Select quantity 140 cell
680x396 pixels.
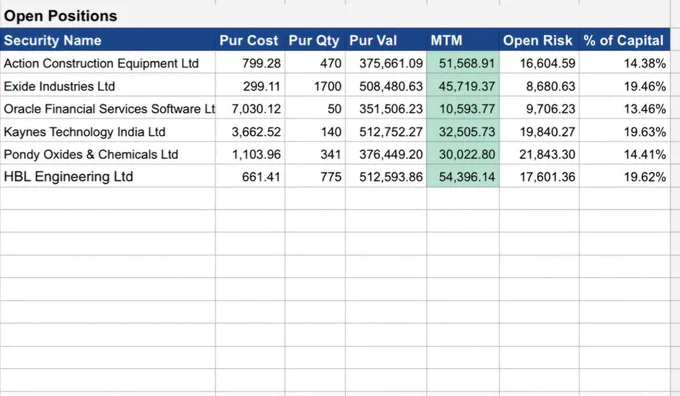315,131
